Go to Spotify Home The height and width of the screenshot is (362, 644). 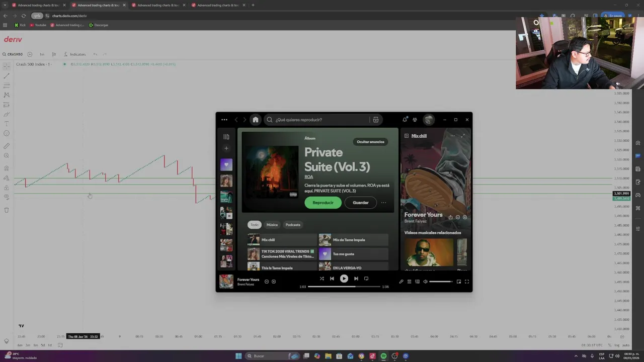[256, 120]
